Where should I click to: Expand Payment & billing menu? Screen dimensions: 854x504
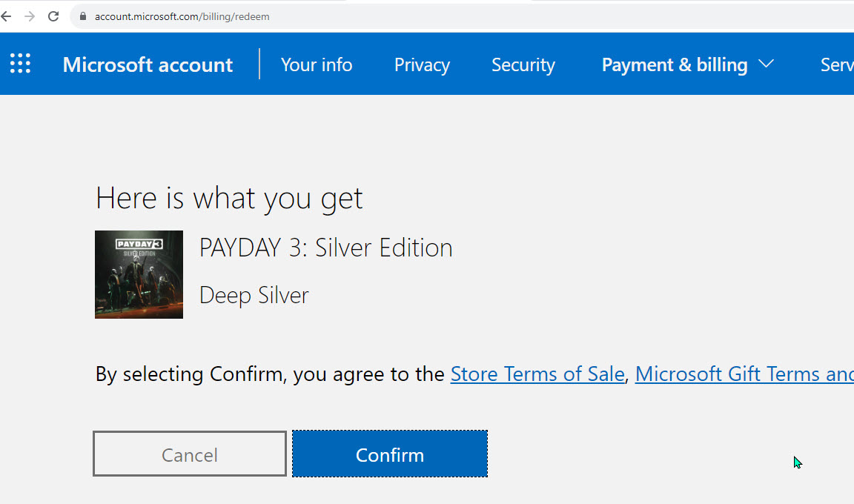[x=687, y=64]
